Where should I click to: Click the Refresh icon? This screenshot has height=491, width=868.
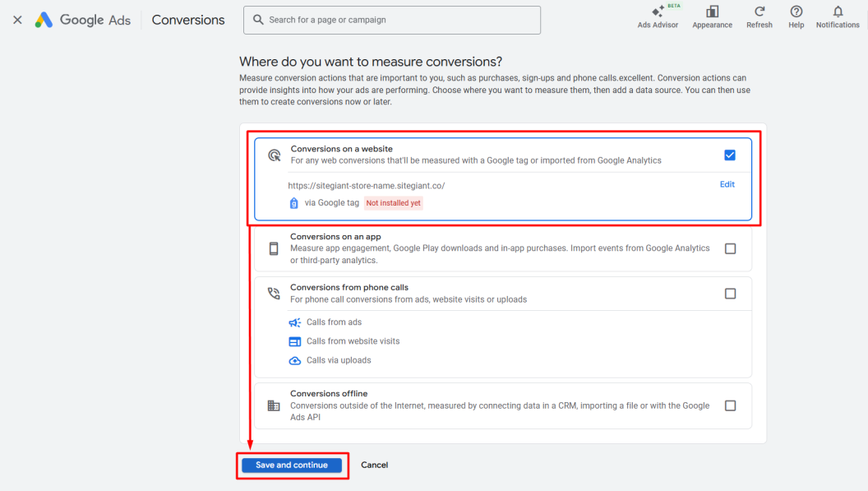pos(759,12)
